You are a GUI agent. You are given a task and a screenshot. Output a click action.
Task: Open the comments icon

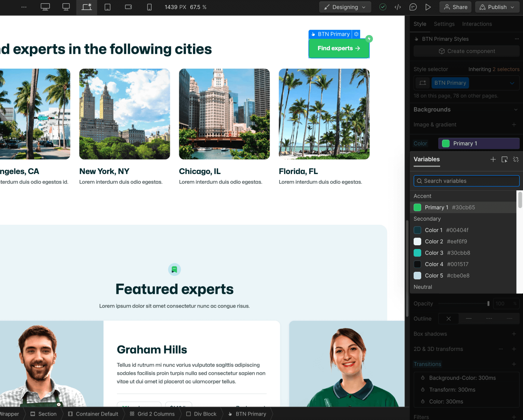point(413,7)
